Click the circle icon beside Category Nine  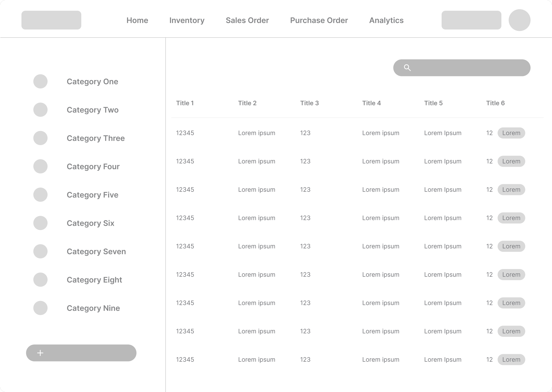(40, 308)
